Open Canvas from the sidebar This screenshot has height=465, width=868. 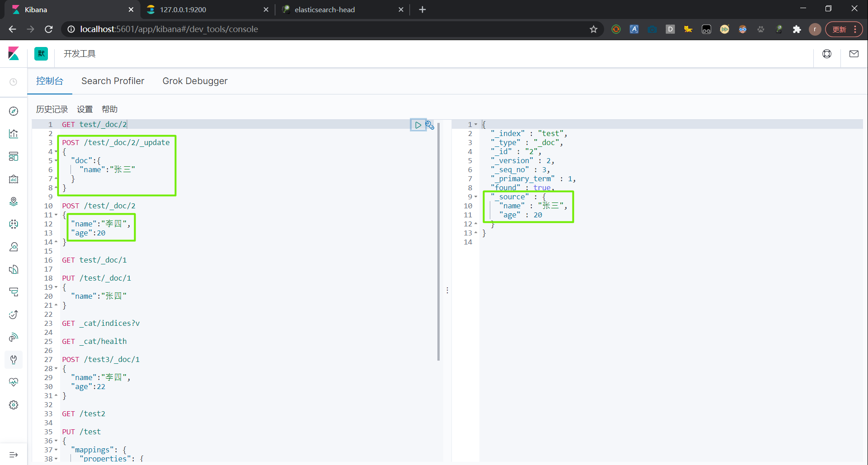pyautogui.click(x=14, y=179)
